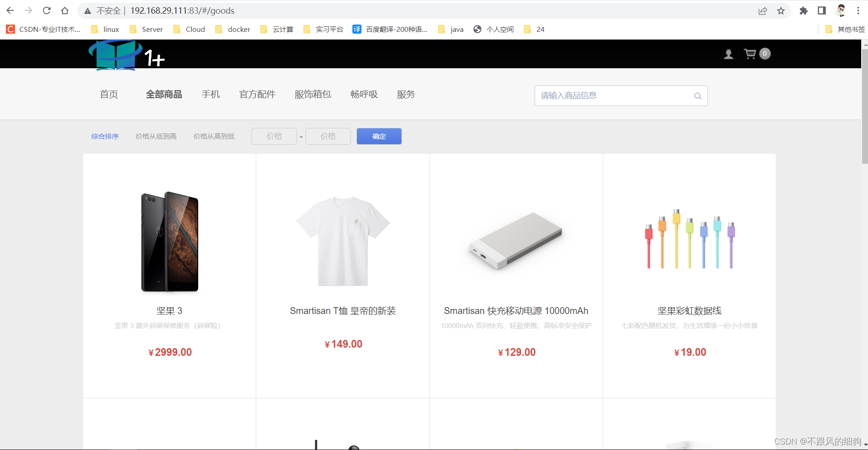Click the 1+ store logo
The width and height of the screenshot is (868, 450).
[x=126, y=55]
